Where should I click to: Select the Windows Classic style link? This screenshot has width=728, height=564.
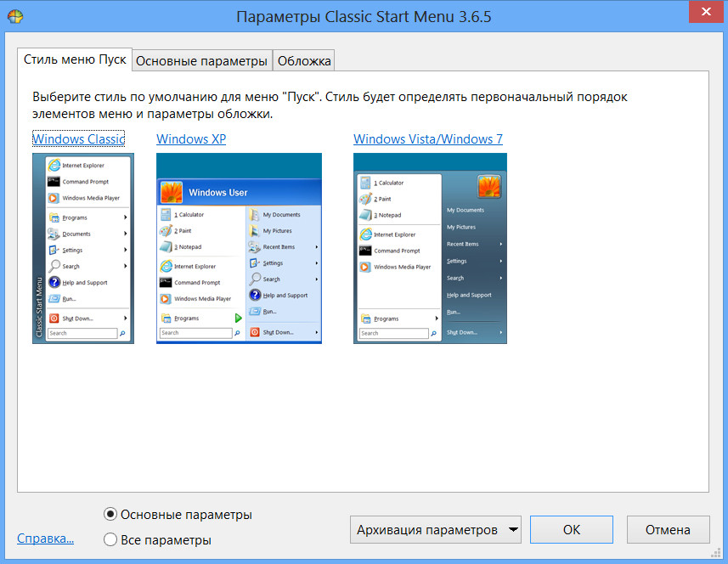click(78, 139)
